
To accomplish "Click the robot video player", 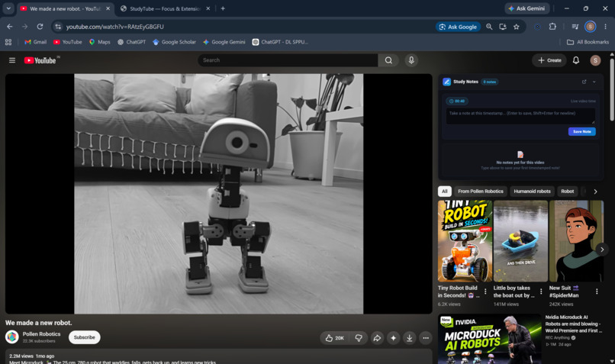I will pos(218,194).
